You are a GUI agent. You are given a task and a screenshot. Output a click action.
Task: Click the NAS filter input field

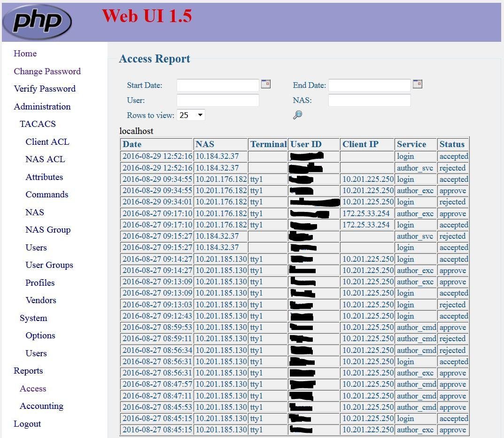(x=369, y=100)
